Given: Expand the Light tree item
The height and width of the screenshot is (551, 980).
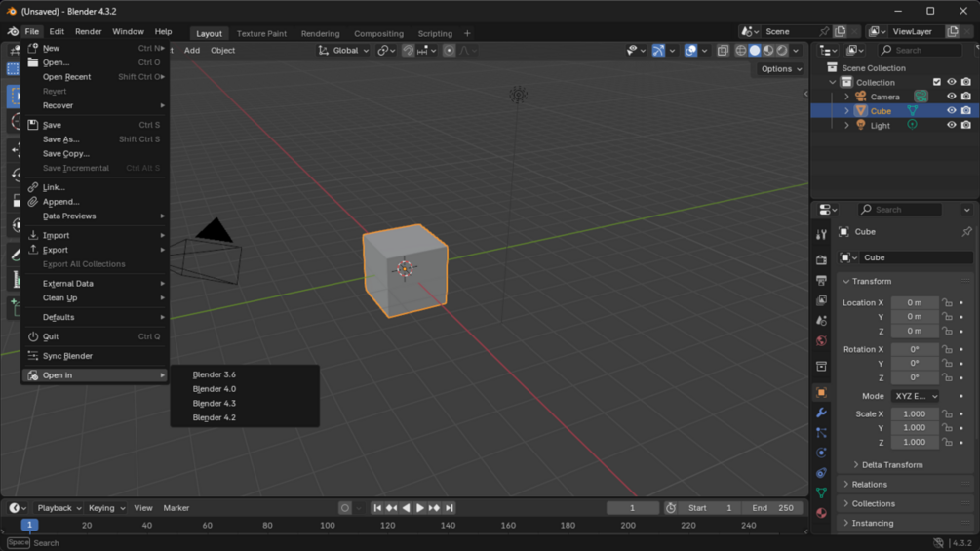Looking at the screenshot, I should point(846,125).
